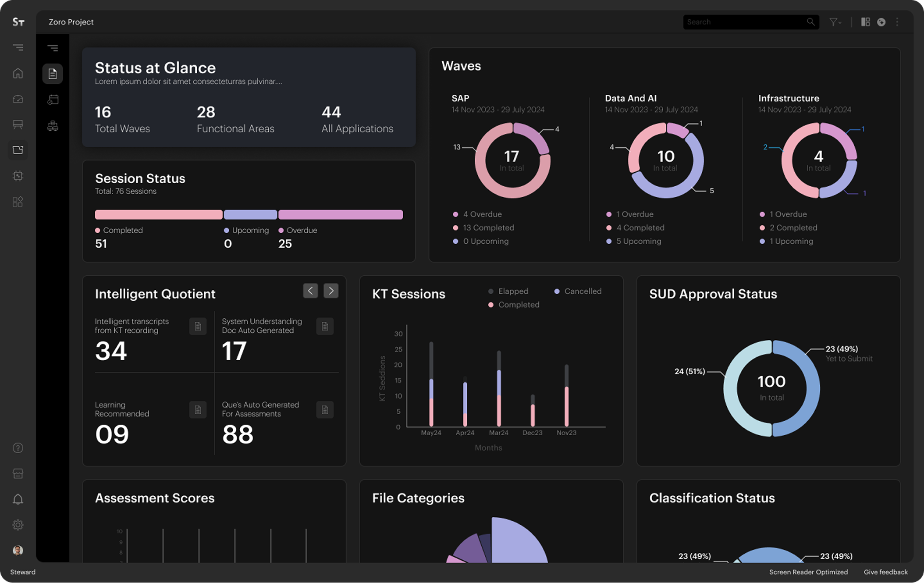Viewport: 924px width, 583px height.
Task: Go to next Intelligent Quotient page
Action: (331, 291)
